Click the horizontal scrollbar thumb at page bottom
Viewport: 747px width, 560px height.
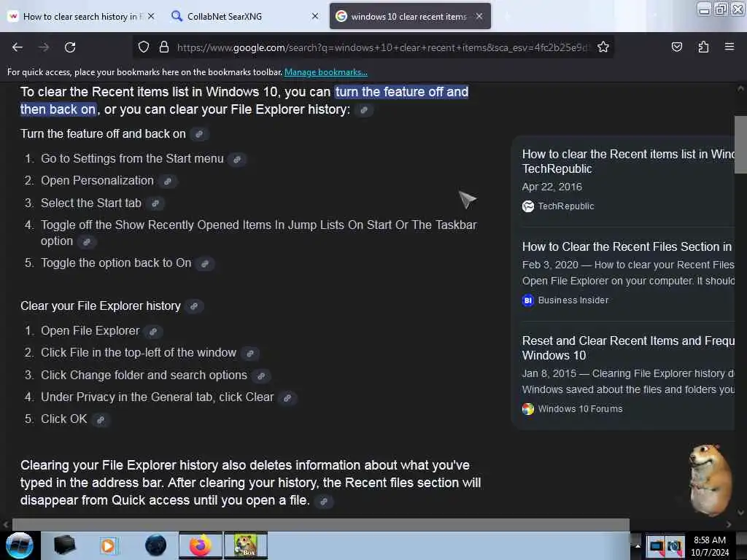(x=321, y=524)
